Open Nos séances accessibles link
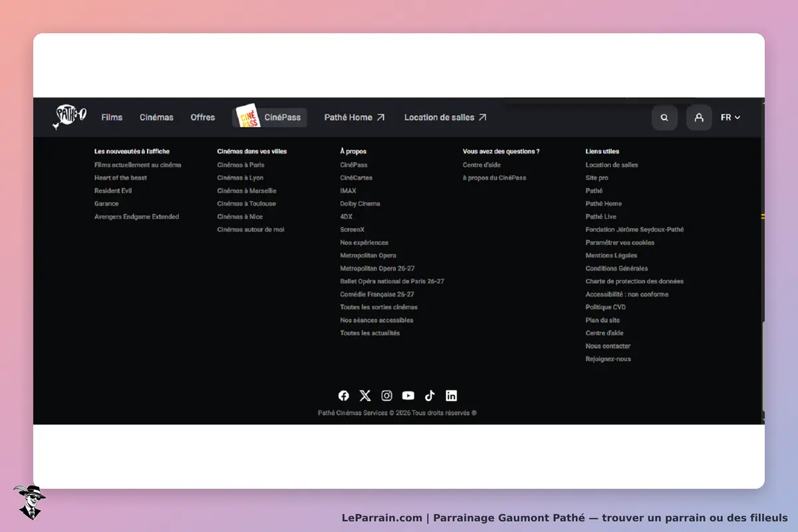This screenshot has width=798, height=532. (x=377, y=321)
